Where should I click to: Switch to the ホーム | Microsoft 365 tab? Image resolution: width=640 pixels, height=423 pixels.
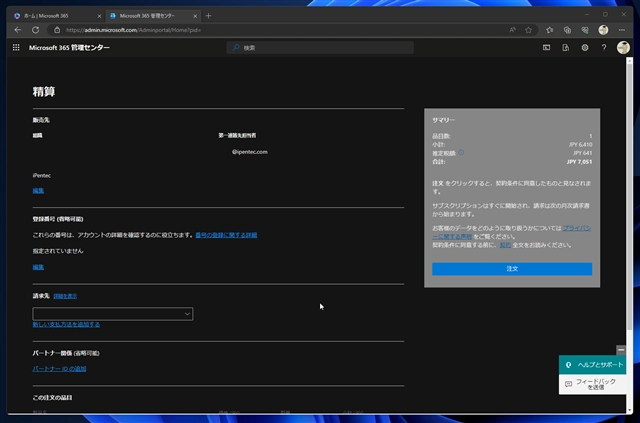click(56, 16)
